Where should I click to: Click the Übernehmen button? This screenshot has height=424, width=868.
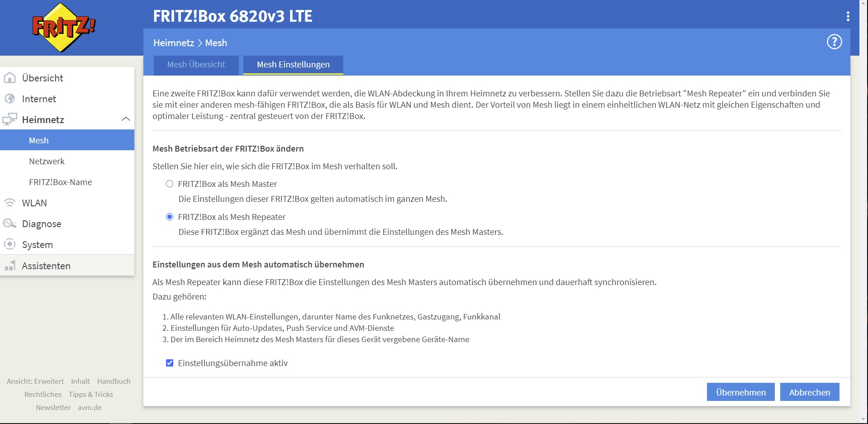coord(740,392)
